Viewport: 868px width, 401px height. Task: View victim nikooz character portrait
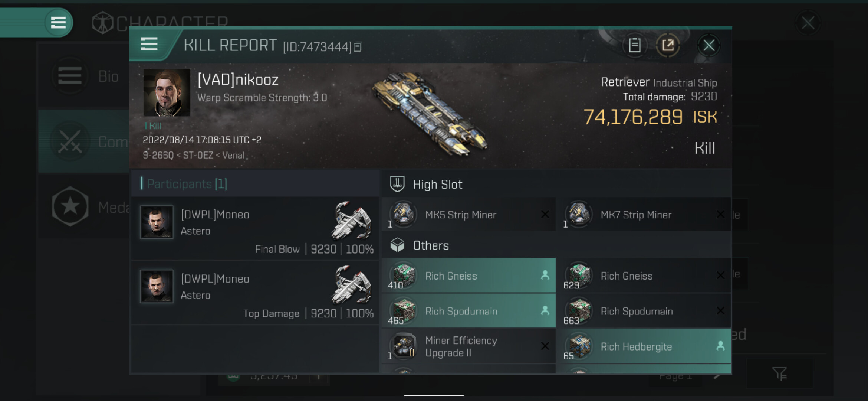point(167,93)
